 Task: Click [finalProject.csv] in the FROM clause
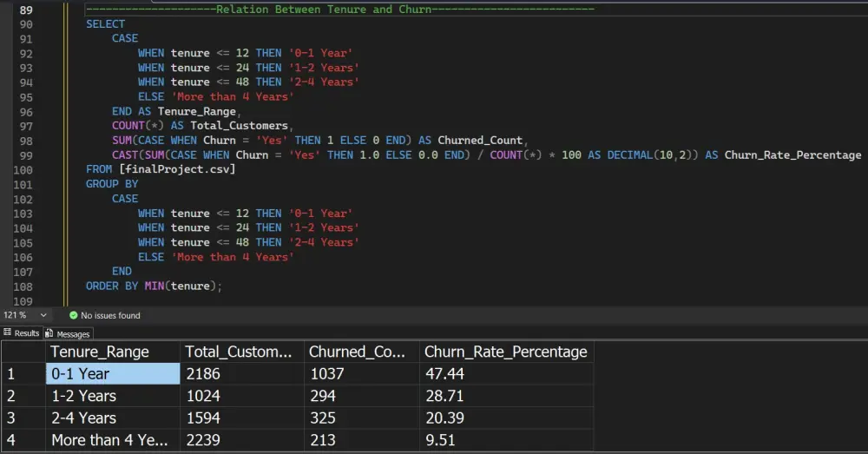[177, 169]
